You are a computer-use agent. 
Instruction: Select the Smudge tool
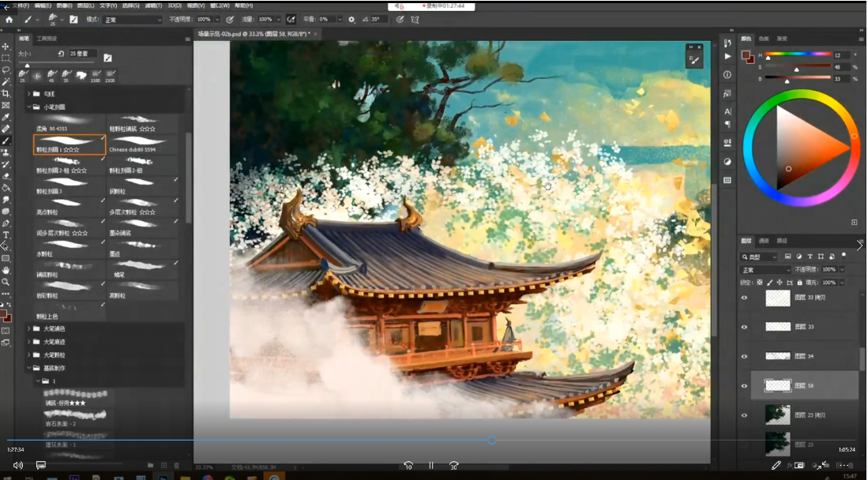coord(6,199)
